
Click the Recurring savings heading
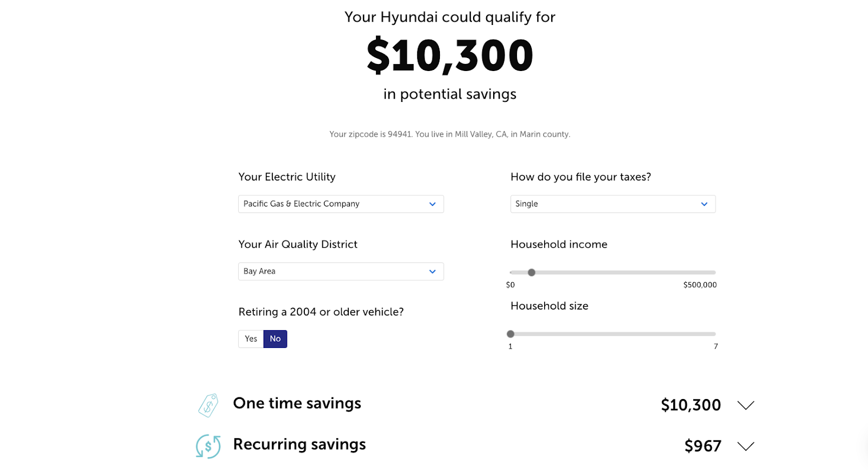tap(299, 445)
